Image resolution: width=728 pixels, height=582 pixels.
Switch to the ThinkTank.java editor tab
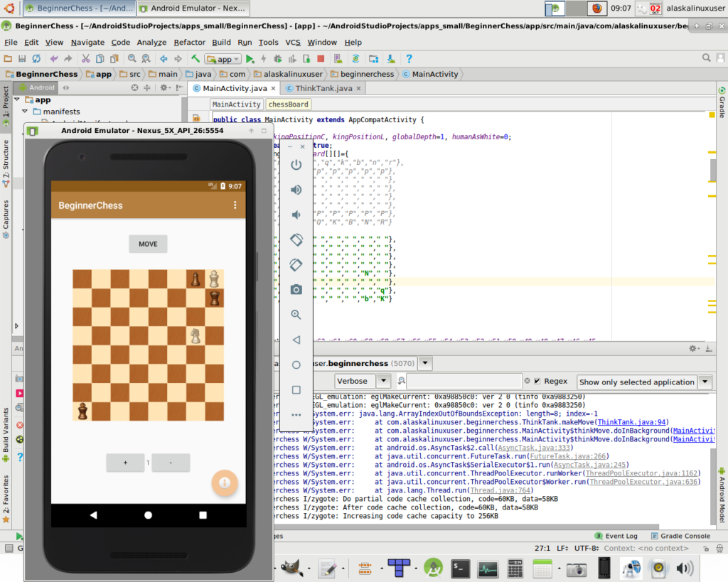pyautogui.click(x=323, y=88)
